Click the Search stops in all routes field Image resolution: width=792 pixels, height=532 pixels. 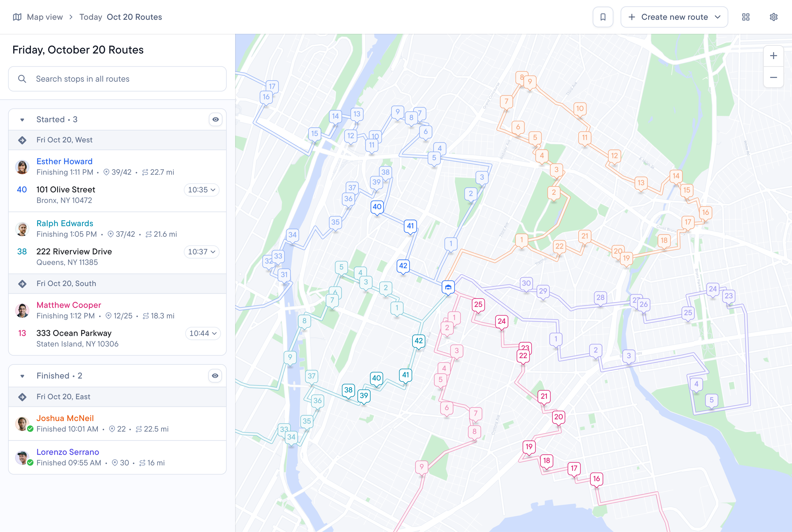point(117,79)
